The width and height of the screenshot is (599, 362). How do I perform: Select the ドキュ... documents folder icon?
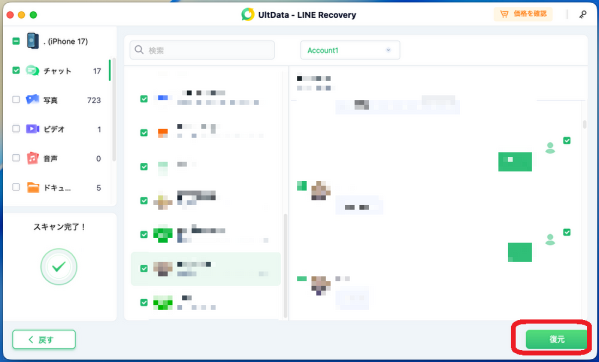(x=33, y=187)
